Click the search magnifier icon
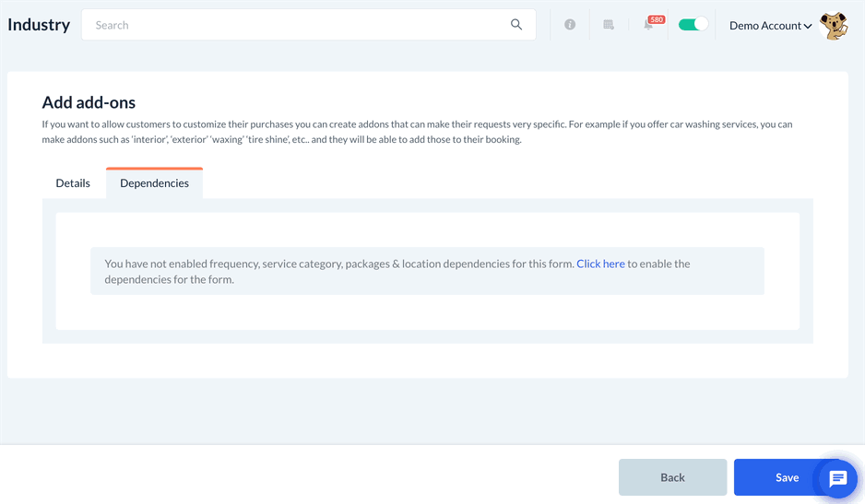The width and height of the screenshot is (865, 504). coord(516,25)
